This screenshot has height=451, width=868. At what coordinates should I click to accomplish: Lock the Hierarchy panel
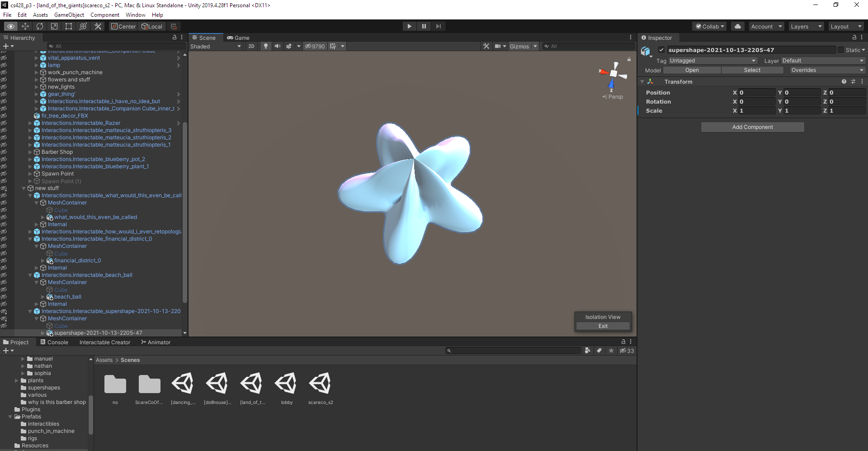pos(175,38)
